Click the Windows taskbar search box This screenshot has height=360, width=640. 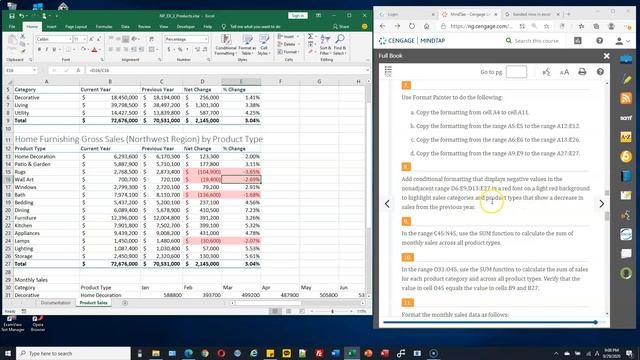[x=73, y=353]
